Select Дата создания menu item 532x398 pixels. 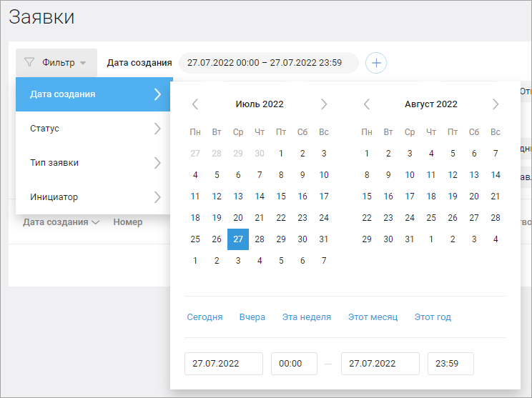93,94
